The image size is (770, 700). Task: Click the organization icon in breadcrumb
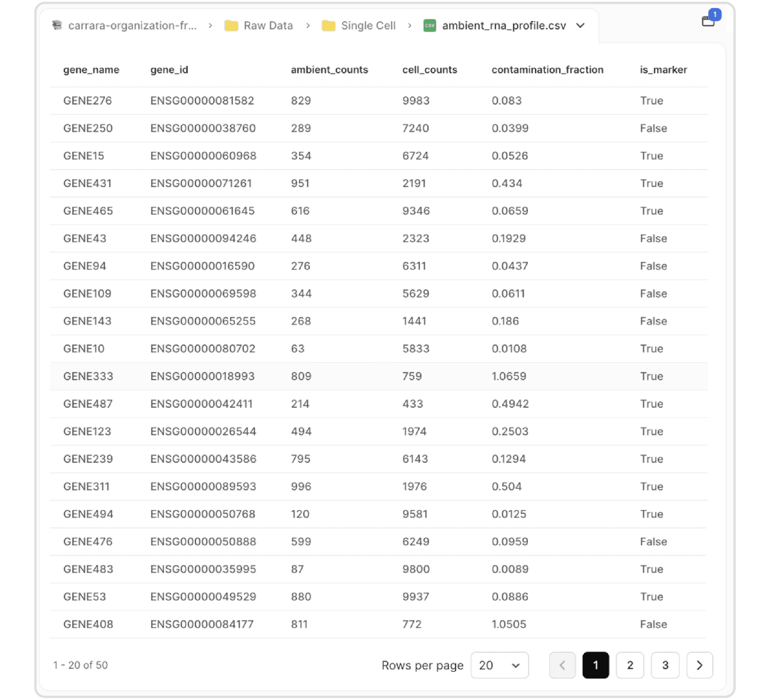click(57, 25)
